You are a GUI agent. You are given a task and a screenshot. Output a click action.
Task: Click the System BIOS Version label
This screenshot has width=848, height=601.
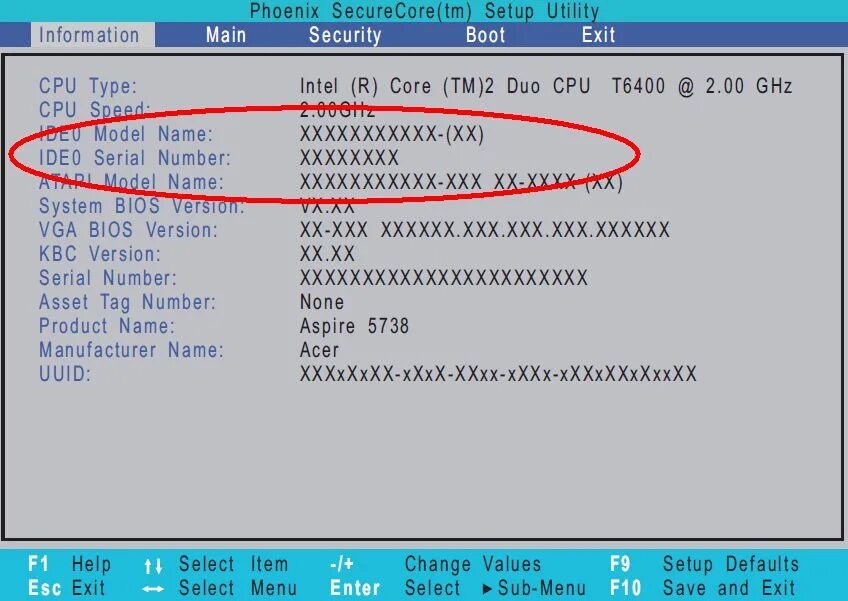point(142,206)
